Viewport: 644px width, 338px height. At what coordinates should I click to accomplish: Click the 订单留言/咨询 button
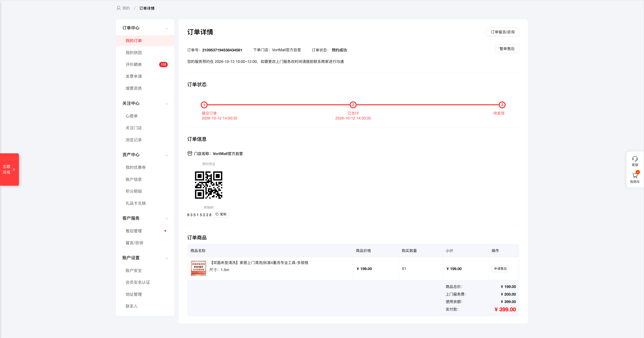point(502,32)
